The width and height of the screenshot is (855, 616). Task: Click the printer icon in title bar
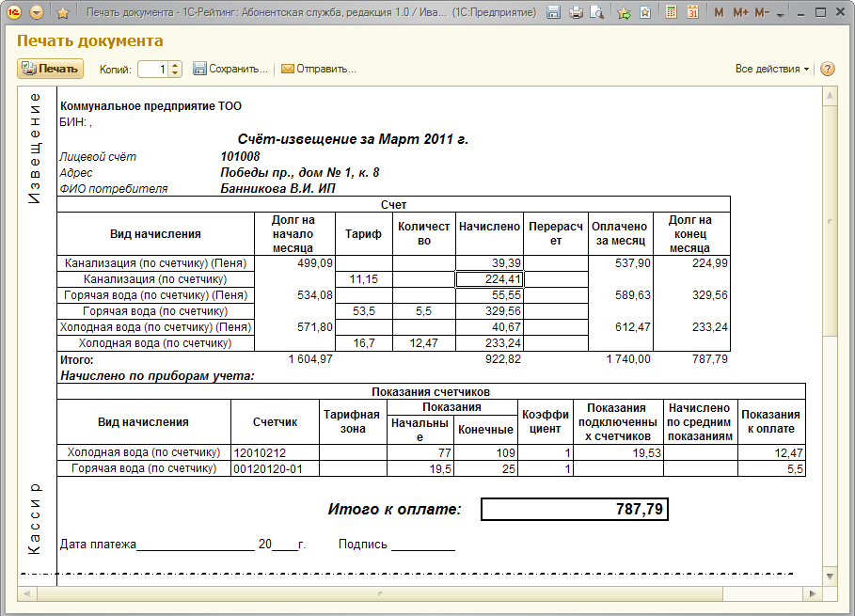coord(576,12)
